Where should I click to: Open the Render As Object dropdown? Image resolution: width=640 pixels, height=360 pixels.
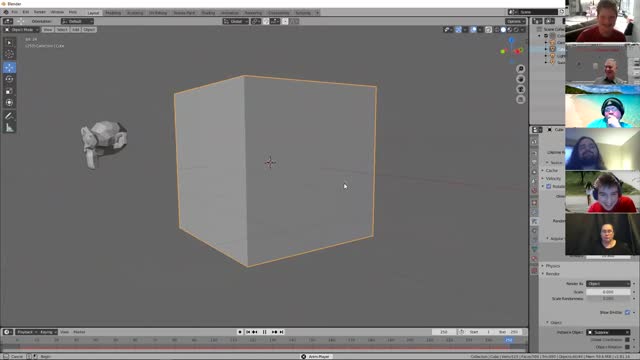tap(608, 284)
